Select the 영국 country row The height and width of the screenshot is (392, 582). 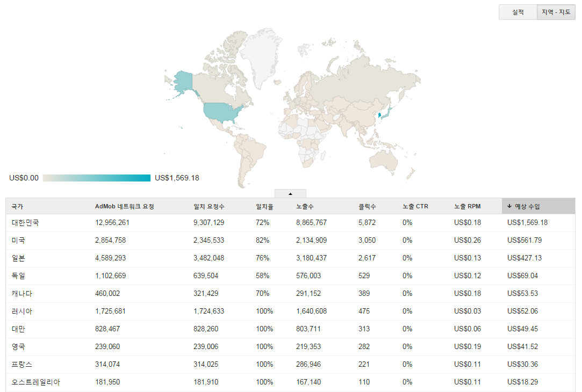[x=290, y=347]
